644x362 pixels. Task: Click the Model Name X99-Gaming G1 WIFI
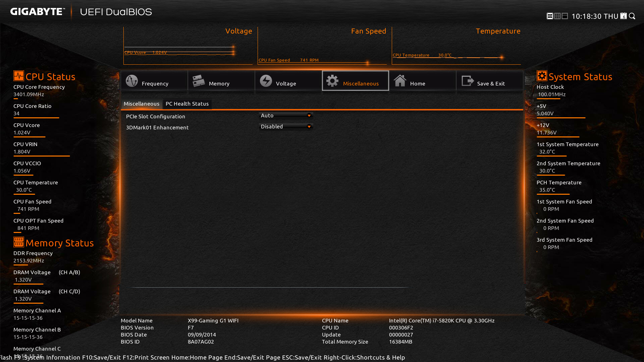(213, 321)
